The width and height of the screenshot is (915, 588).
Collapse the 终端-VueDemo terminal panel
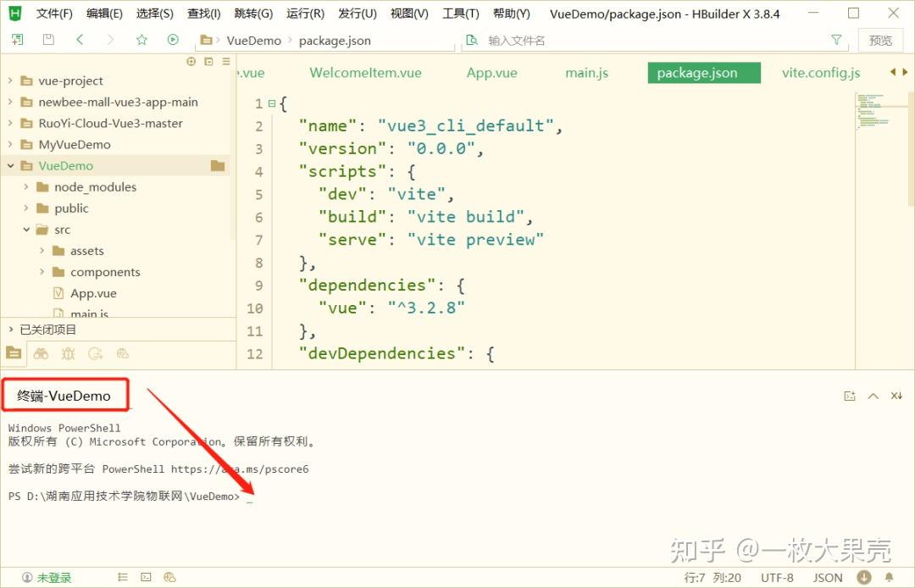[x=873, y=395]
